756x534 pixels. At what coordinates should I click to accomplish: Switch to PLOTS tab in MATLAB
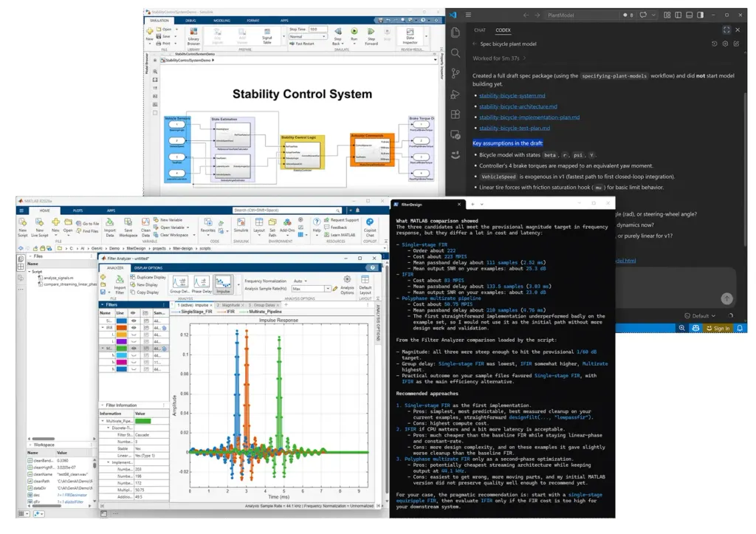pyautogui.click(x=78, y=210)
